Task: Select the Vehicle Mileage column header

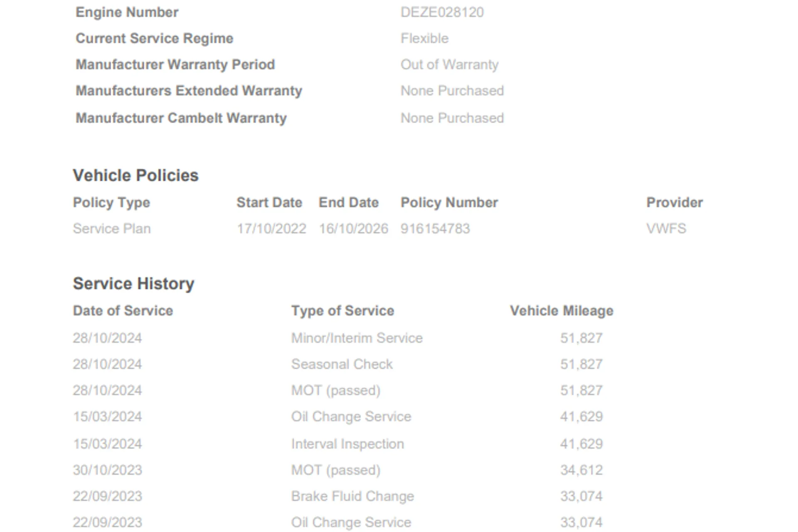Action: [561, 311]
